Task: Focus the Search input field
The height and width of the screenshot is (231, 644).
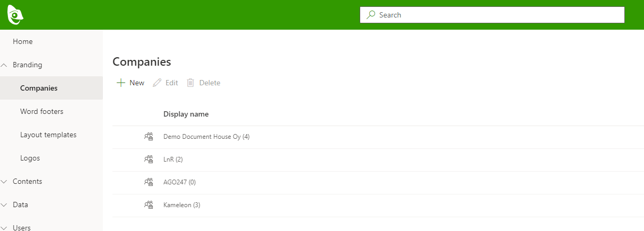Action: (492, 15)
